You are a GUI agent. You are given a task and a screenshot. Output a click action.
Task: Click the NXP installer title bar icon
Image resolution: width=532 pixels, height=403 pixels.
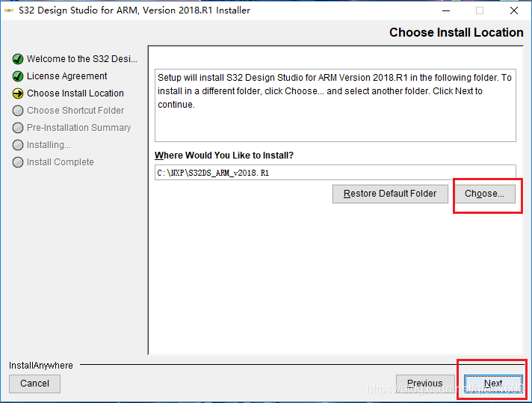pos(10,10)
